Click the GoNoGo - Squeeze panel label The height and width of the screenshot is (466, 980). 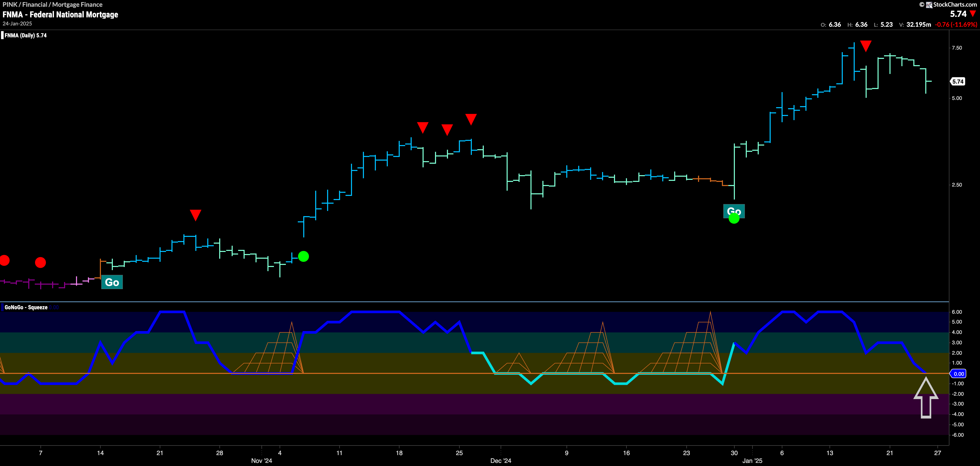pos(26,307)
